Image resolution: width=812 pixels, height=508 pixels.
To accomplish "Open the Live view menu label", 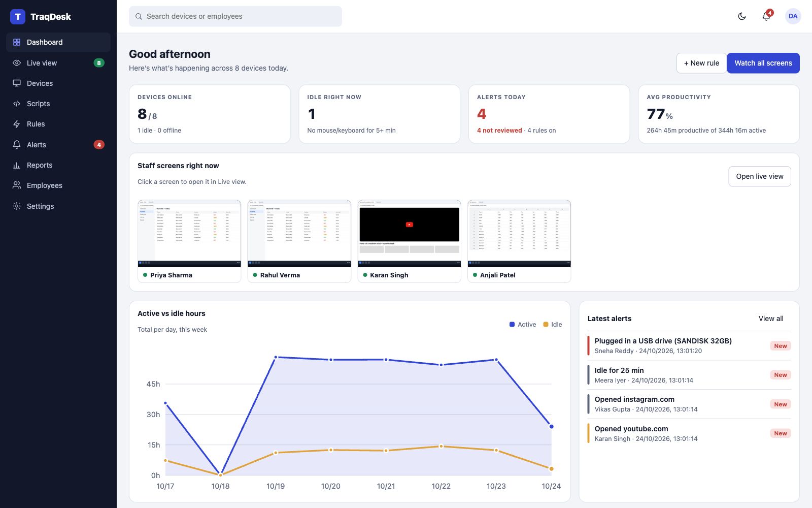I will click(42, 63).
